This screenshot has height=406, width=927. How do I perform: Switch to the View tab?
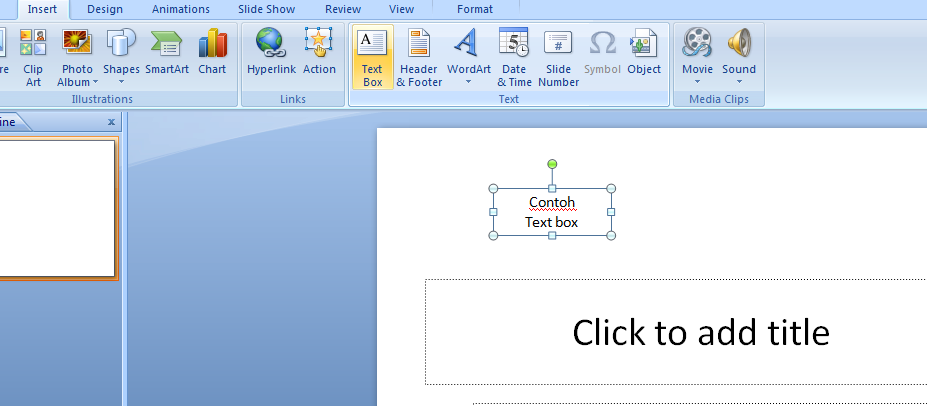pos(401,9)
